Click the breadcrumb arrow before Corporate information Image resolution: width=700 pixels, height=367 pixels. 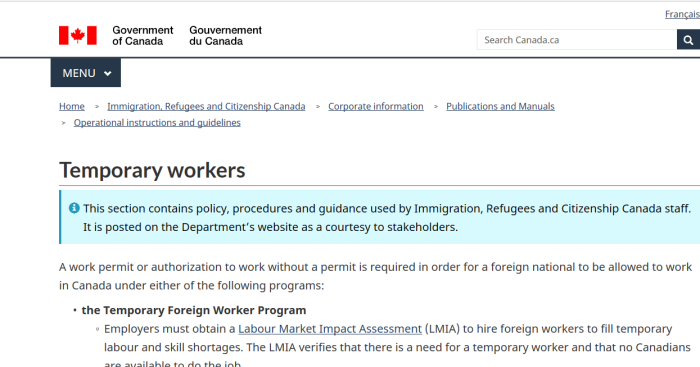click(318, 107)
